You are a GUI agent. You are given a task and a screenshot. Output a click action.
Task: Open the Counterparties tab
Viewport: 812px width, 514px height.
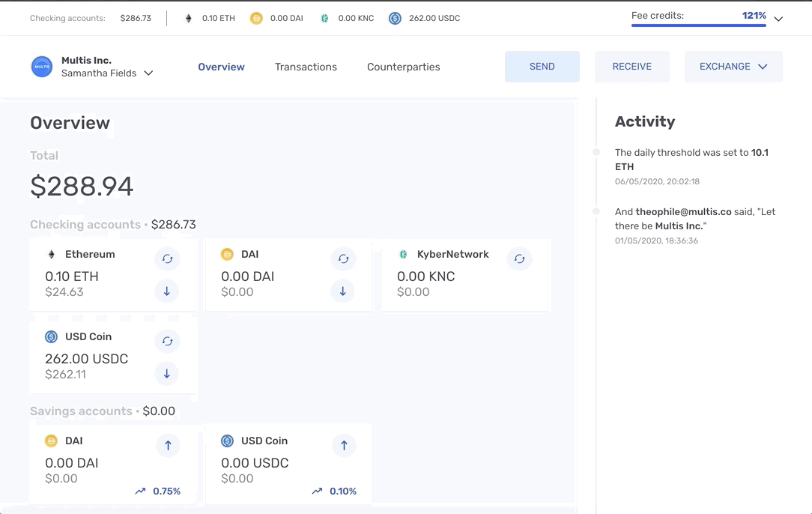(x=404, y=67)
